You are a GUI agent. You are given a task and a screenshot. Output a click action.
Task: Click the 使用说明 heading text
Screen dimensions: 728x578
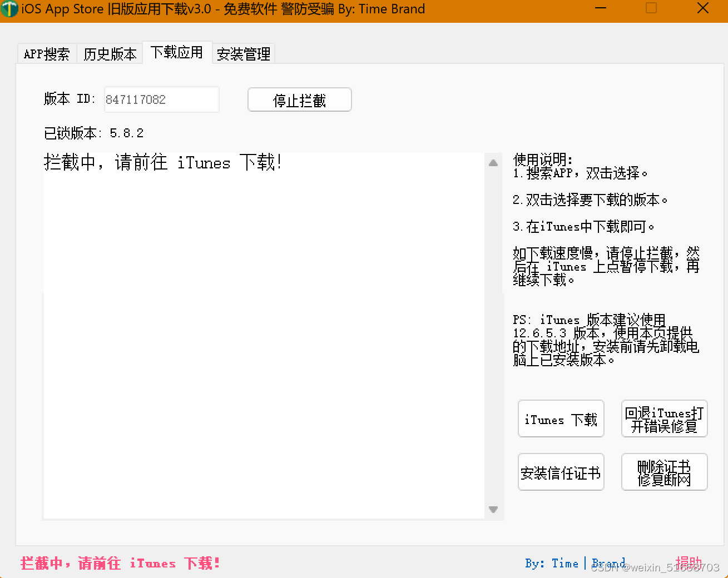pos(543,160)
